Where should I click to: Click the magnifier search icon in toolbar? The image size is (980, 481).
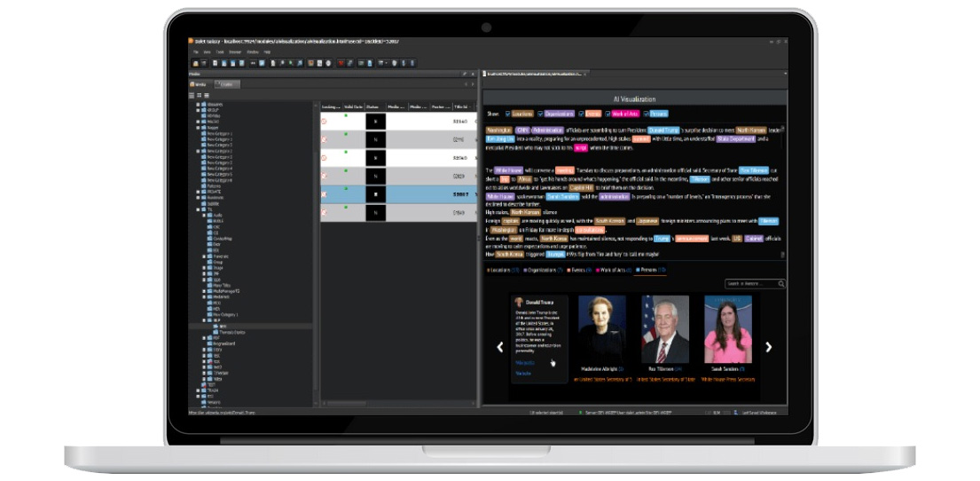(282, 63)
